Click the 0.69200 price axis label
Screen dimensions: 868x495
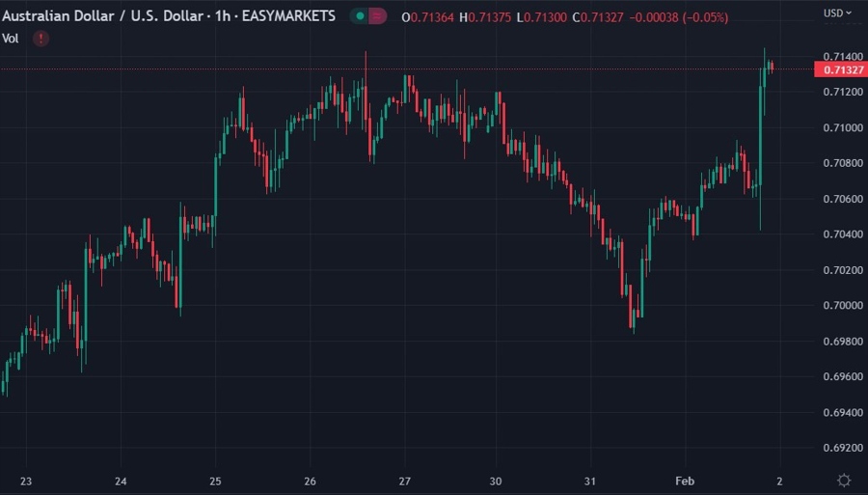point(843,448)
